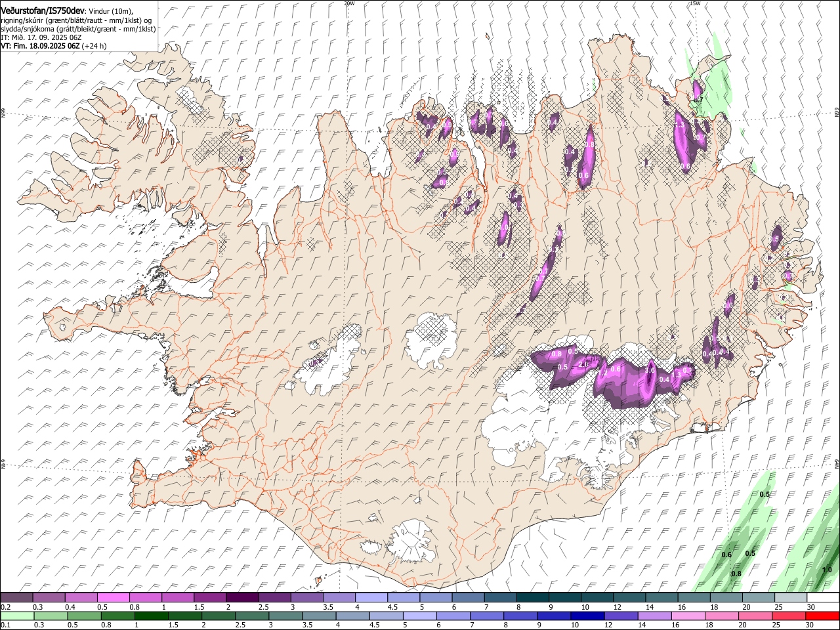This screenshot has width=840, height=630.
Task: Pick the deep navy blue 10 swatch in lower legend row
Action: pos(587,616)
